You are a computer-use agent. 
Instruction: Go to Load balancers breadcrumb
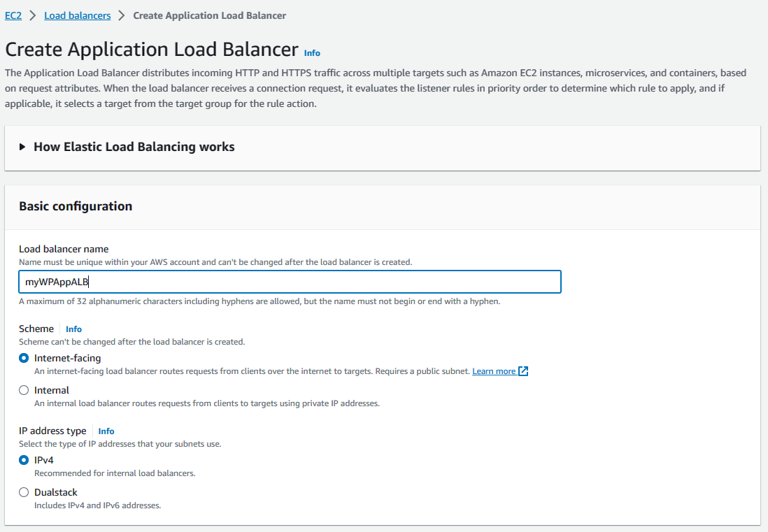78,15
